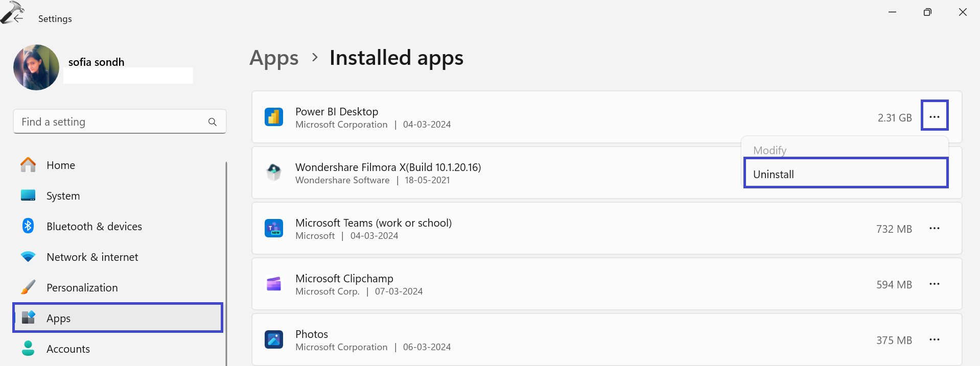Click the Wondershare Filmora app icon
The width and height of the screenshot is (980, 366).
(274, 172)
